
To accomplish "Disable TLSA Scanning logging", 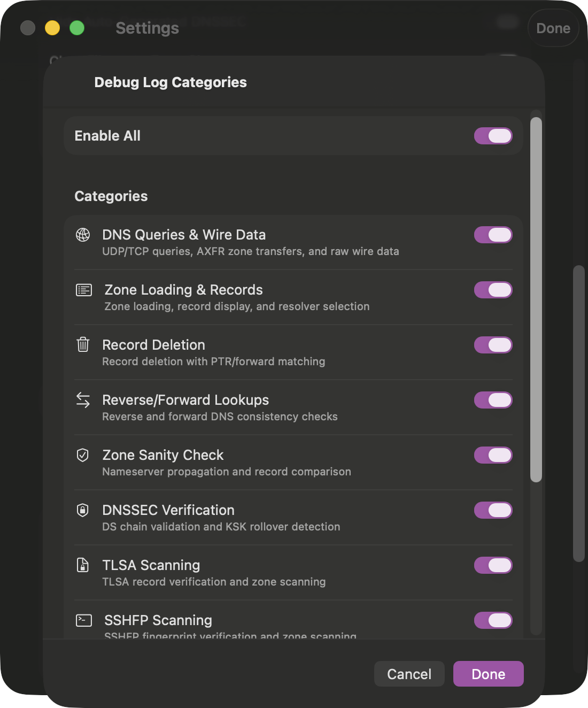I will [493, 565].
